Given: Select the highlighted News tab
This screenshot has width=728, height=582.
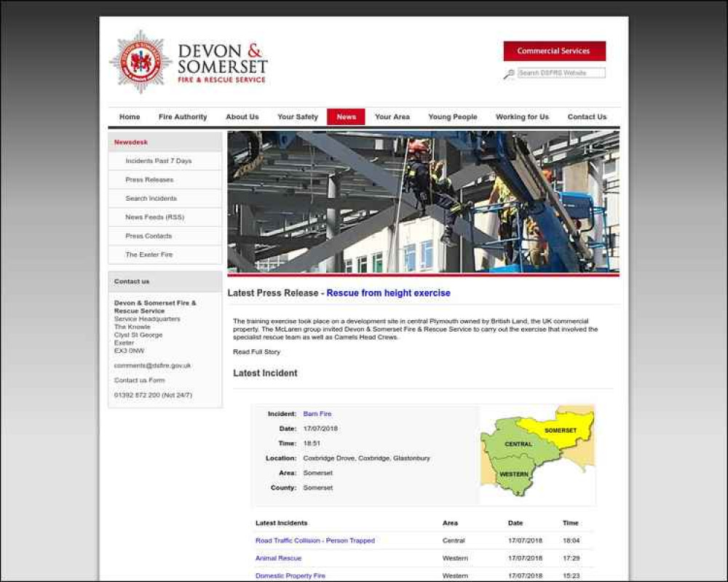Looking at the screenshot, I should click(x=346, y=117).
